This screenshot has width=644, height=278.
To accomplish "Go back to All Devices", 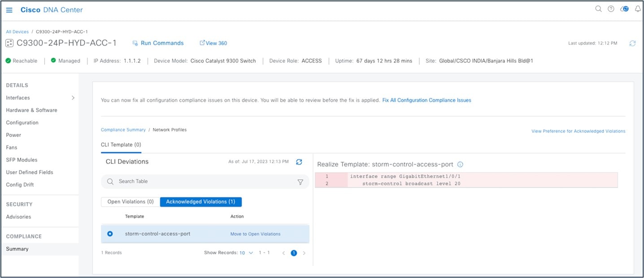I will 17,32.
